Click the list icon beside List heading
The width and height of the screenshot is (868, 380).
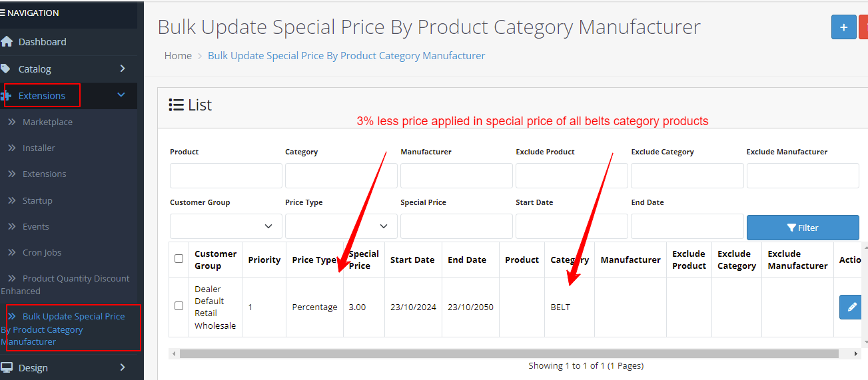[x=176, y=104]
